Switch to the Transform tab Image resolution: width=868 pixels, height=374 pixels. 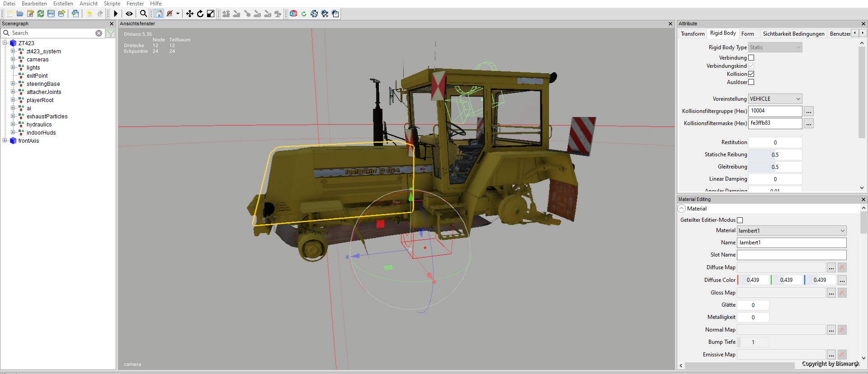[x=693, y=34]
